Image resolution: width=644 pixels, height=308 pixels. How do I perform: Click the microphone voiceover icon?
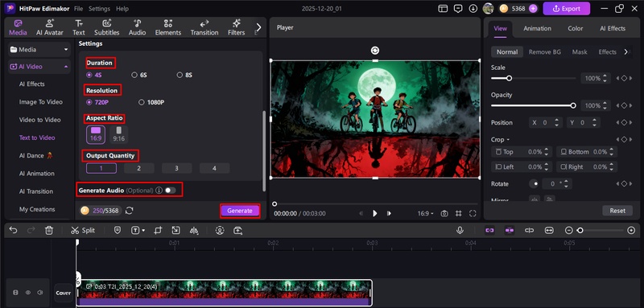coord(460,231)
